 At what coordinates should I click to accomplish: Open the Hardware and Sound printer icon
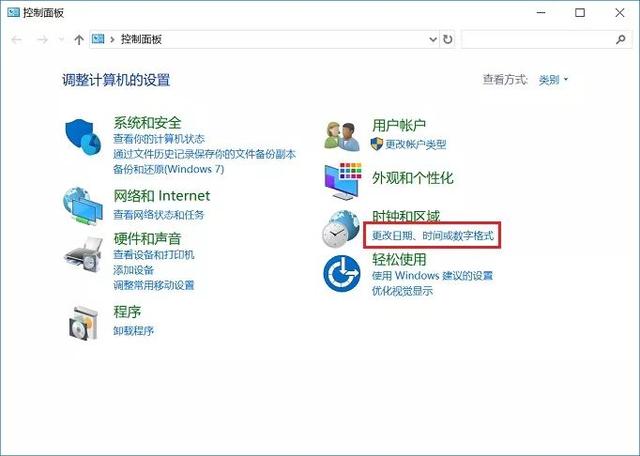point(83,255)
